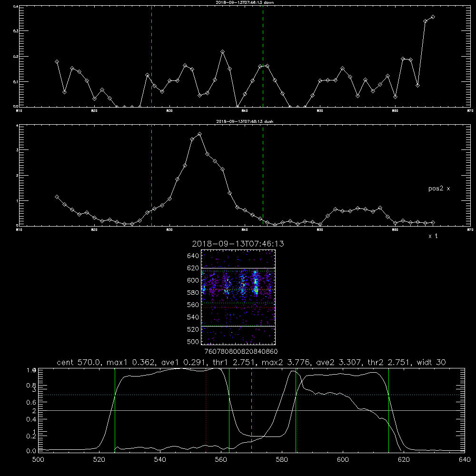Click the 'pos2 x' label in dusk plot
This screenshot has width=476, height=476.
pos(439,188)
